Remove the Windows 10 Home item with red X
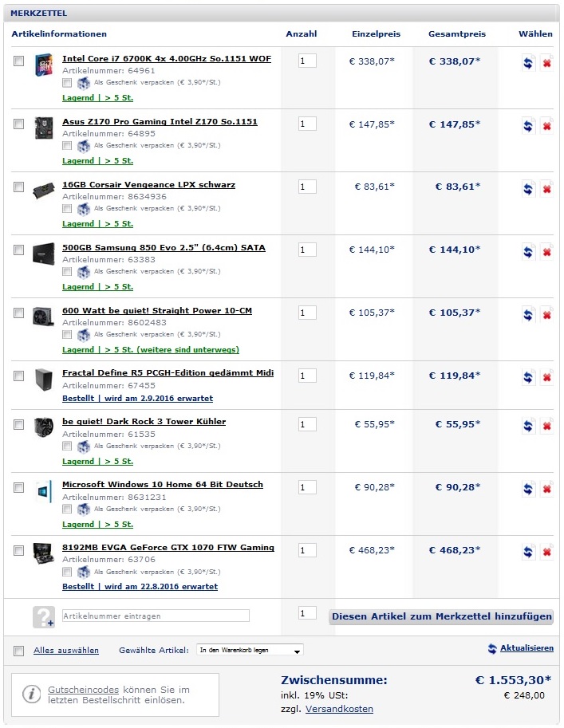Screen dimensions: 564x728 click(546, 488)
